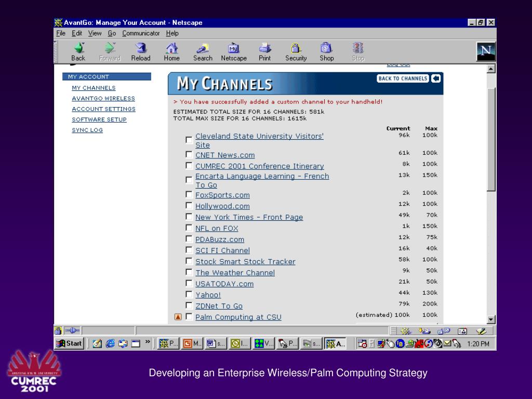Click the envelope icon in system tray

click(x=447, y=343)
